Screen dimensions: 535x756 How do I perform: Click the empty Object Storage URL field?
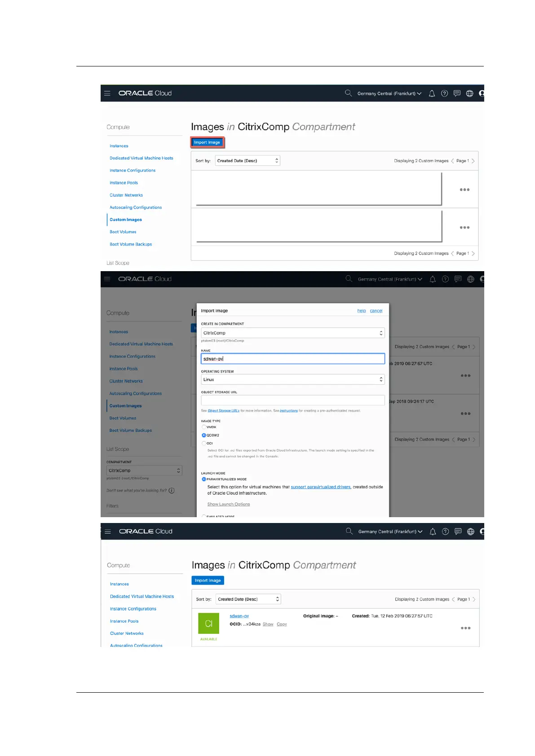tap(293, 400)
